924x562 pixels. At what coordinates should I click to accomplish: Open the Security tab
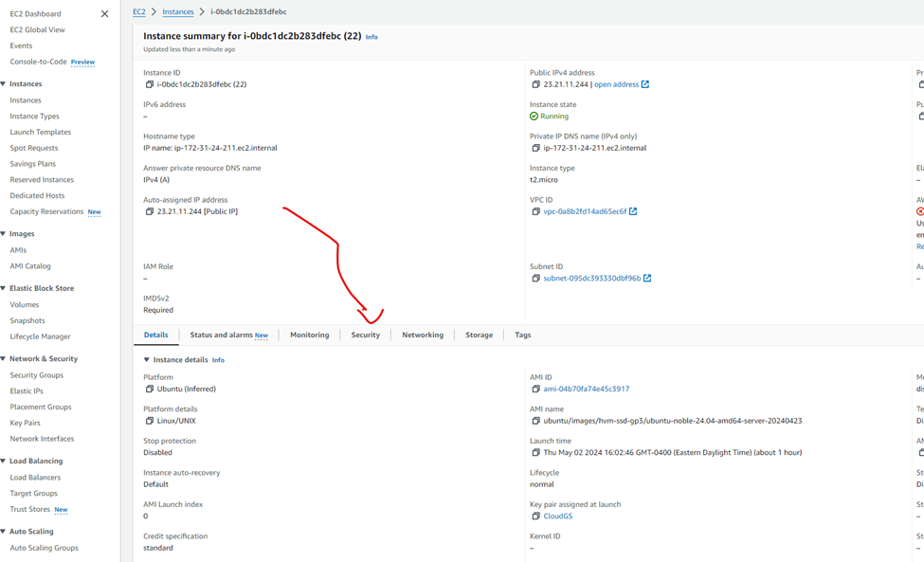366,335
